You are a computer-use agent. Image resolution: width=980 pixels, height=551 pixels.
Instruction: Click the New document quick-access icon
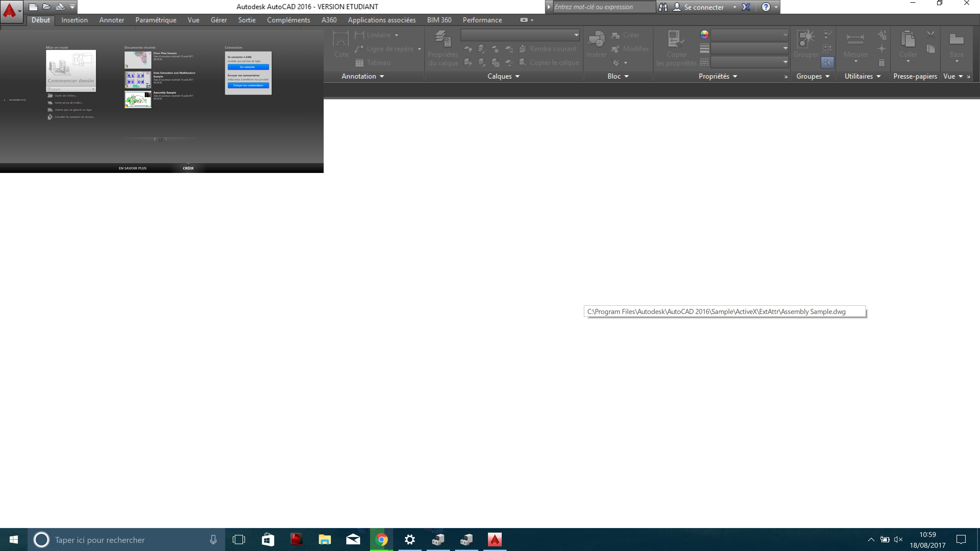[x=33, y=6]
